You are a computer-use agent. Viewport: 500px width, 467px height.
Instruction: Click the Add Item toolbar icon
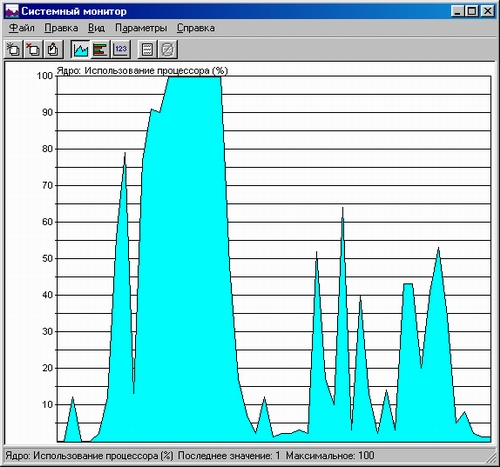[x=13, y=50]
